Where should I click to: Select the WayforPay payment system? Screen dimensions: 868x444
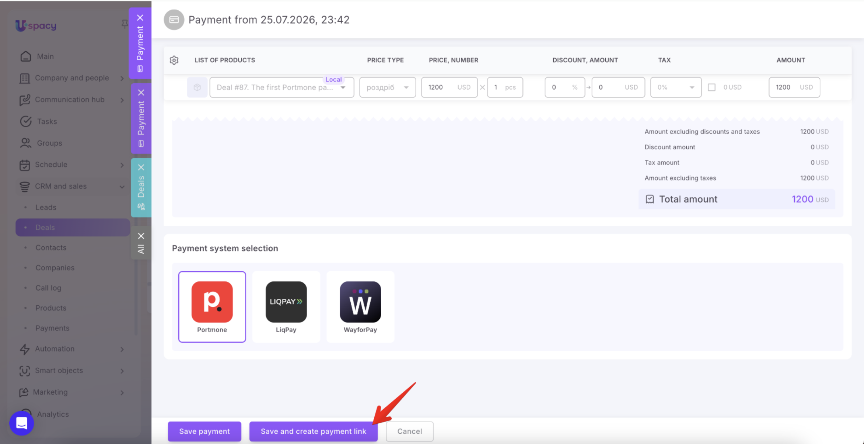360,307
